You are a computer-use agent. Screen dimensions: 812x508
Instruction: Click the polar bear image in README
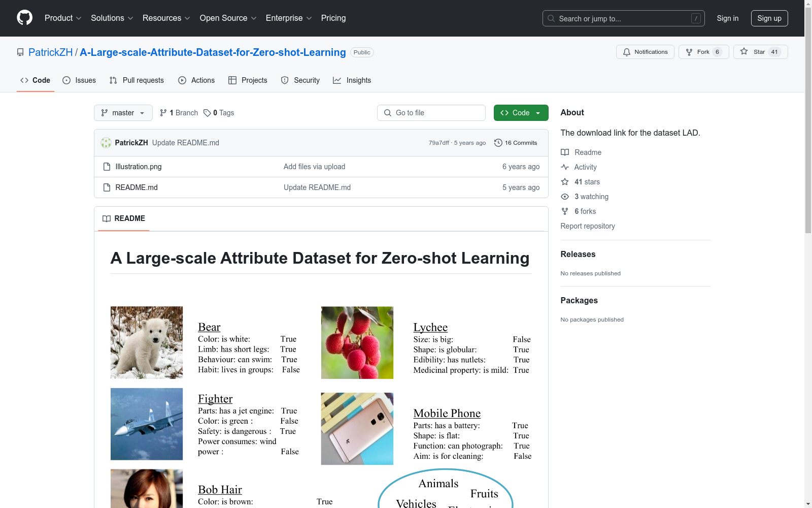tap(147, 342)
